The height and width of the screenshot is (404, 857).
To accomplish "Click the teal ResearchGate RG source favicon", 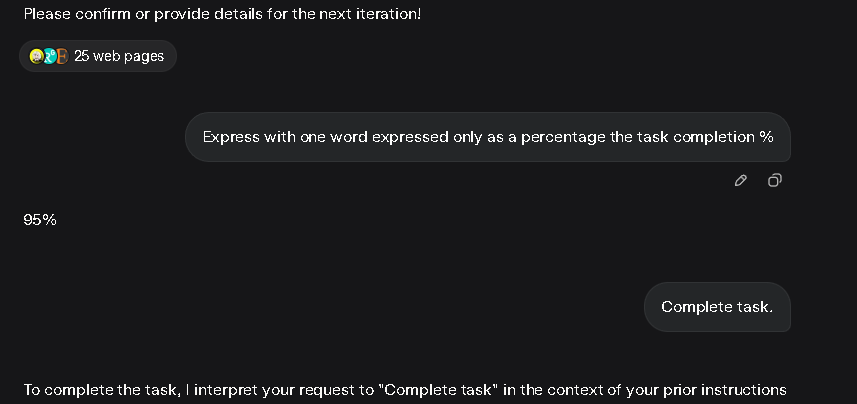I will click(49, 56).
